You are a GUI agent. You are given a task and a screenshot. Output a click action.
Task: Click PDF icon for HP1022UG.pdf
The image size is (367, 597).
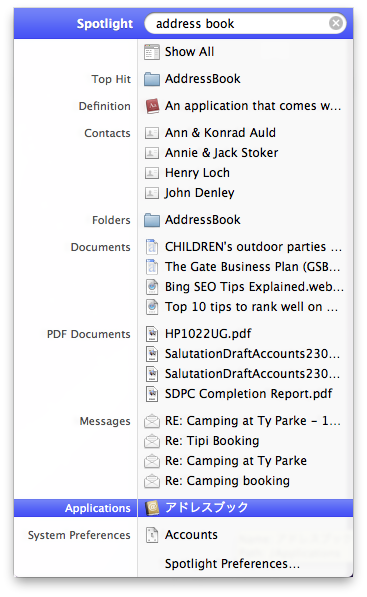152,334
